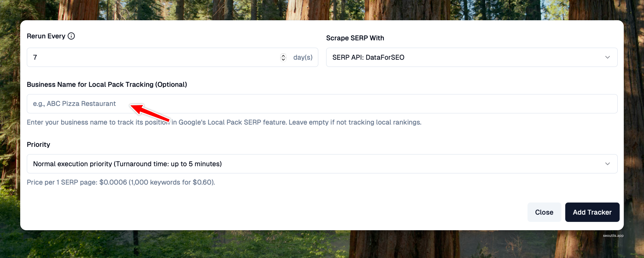Click the day(s) unit suffix
This screenshot has width=644, height=258.
pos(303,57)
